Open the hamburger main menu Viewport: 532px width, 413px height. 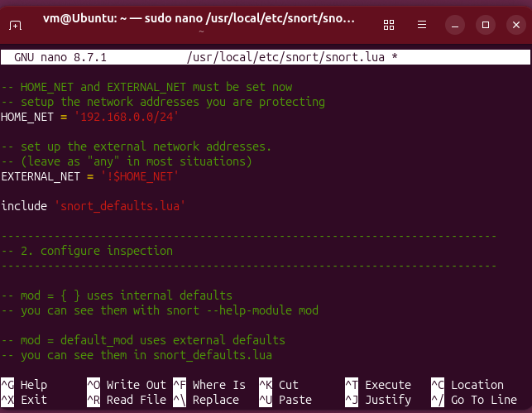[422, 25]
